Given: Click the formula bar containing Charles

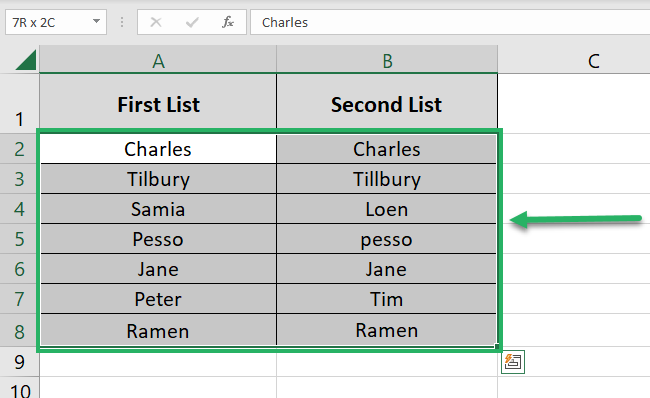Looking at the screenshot, I should 450,22.
